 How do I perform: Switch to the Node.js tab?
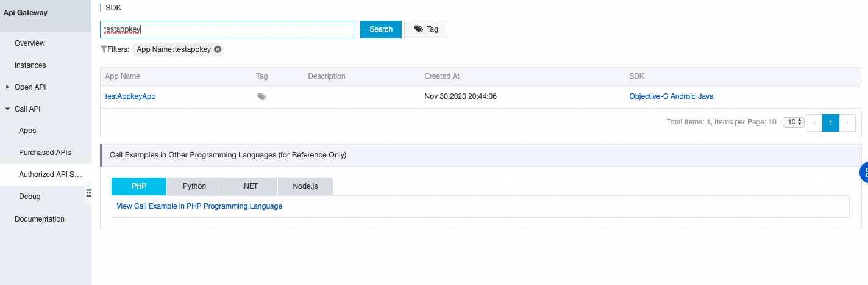point(305,186)
